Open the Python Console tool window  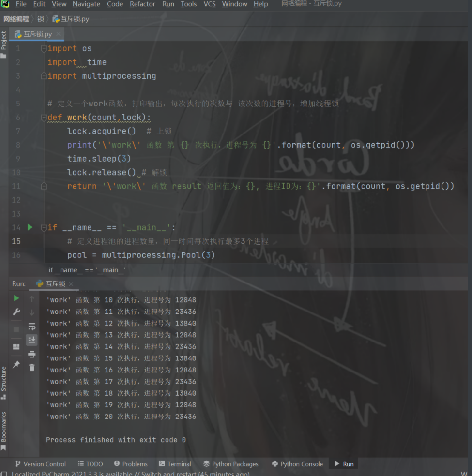297,464
